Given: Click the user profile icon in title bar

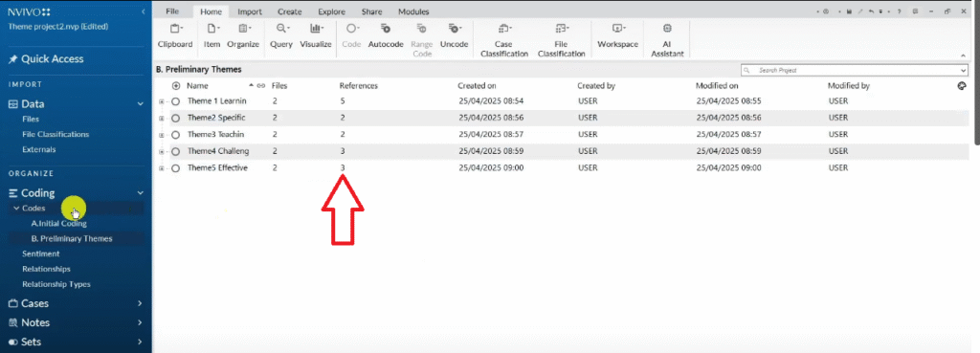Looking at the screenshot, I should (x=826, y=11).
